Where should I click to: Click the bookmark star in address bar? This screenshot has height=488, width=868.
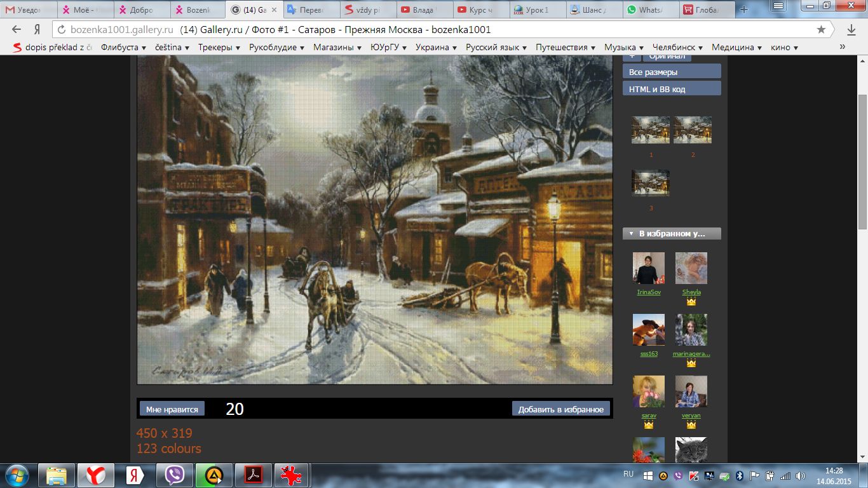(821, 30)
